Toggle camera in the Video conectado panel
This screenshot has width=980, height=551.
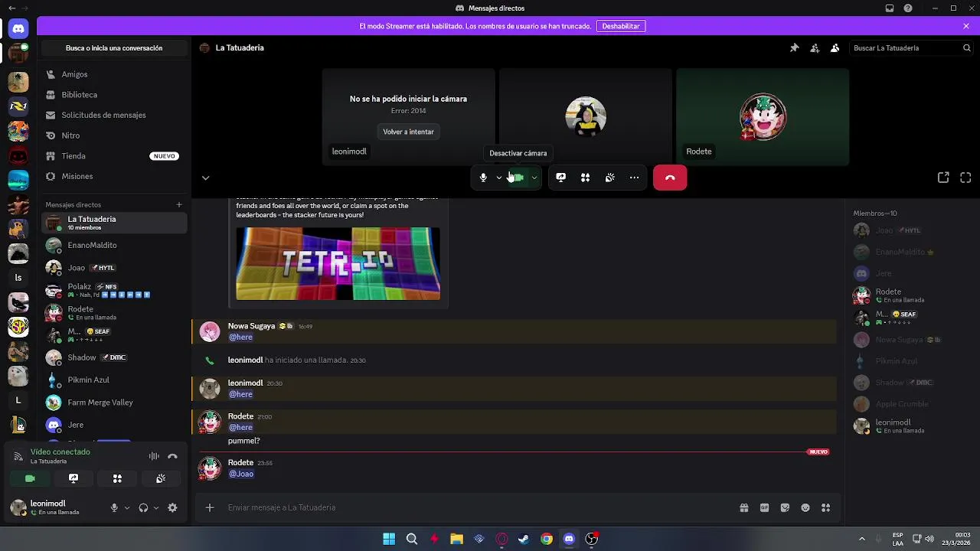pyautogui.click(x=30, y=478)
